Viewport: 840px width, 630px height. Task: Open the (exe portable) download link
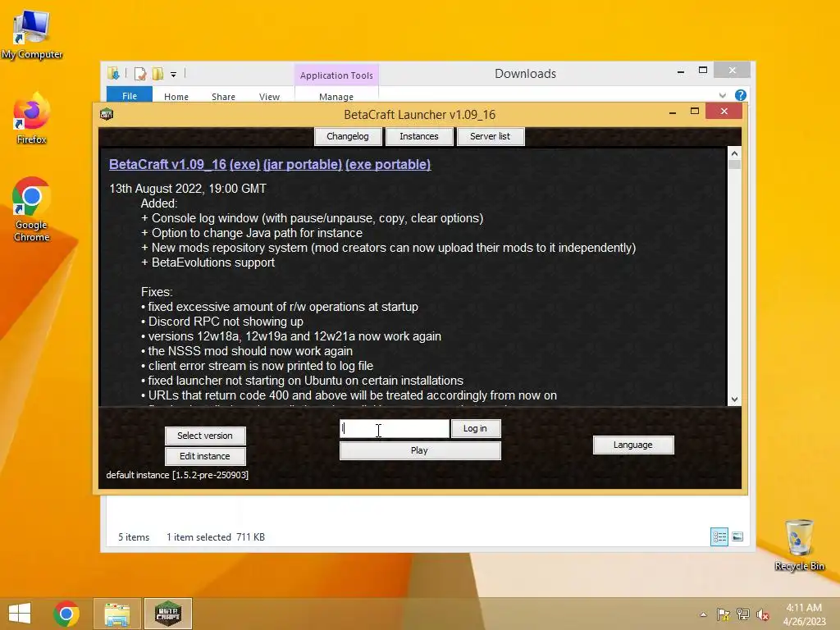click(x=388, y=164)
